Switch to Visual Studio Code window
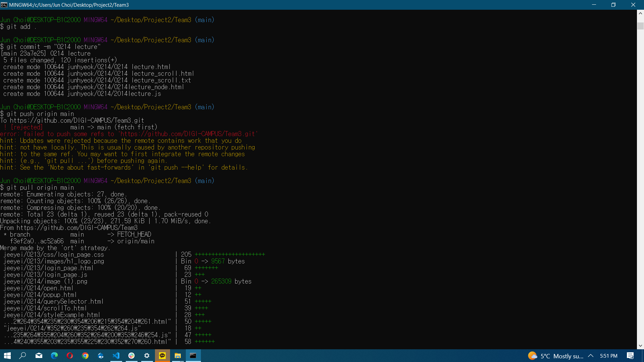Viewport: 644px width, 362px height. [x=116, y=356]
